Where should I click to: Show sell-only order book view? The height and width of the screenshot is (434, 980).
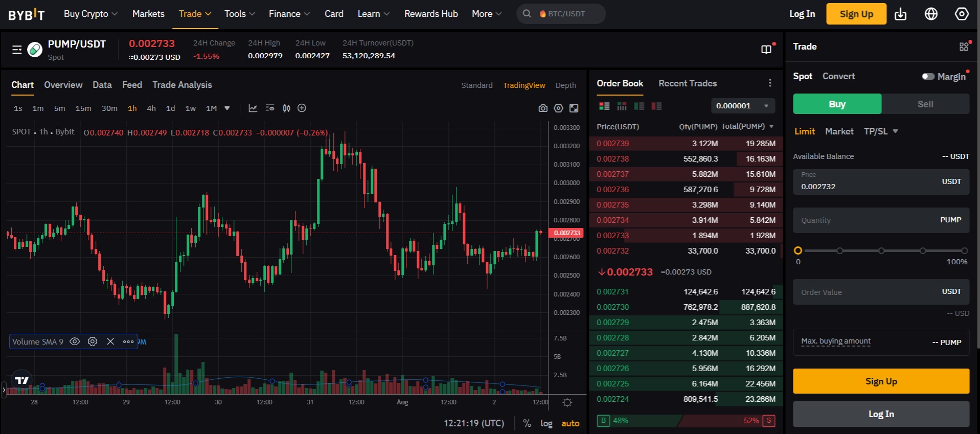pos(656,106)
